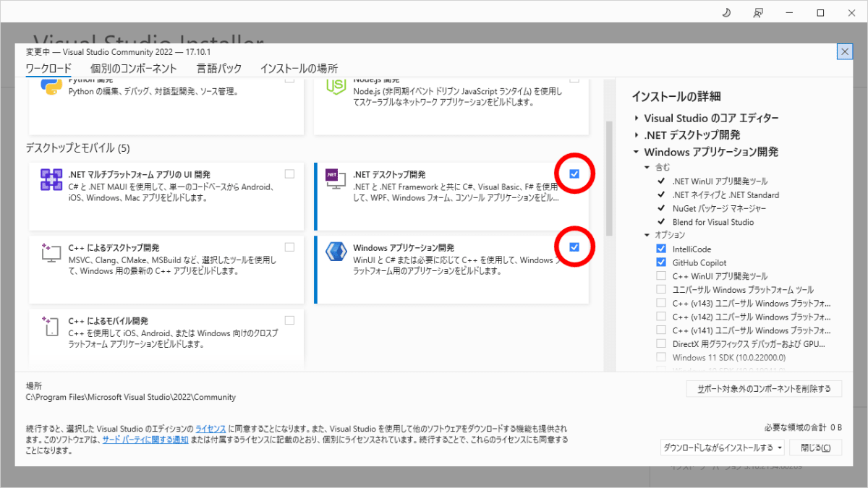The image size is (868, 488).
Task: Check the .NET マルチプラットフォーム アプリの UI 開発 checkbox
Action: 289,174
